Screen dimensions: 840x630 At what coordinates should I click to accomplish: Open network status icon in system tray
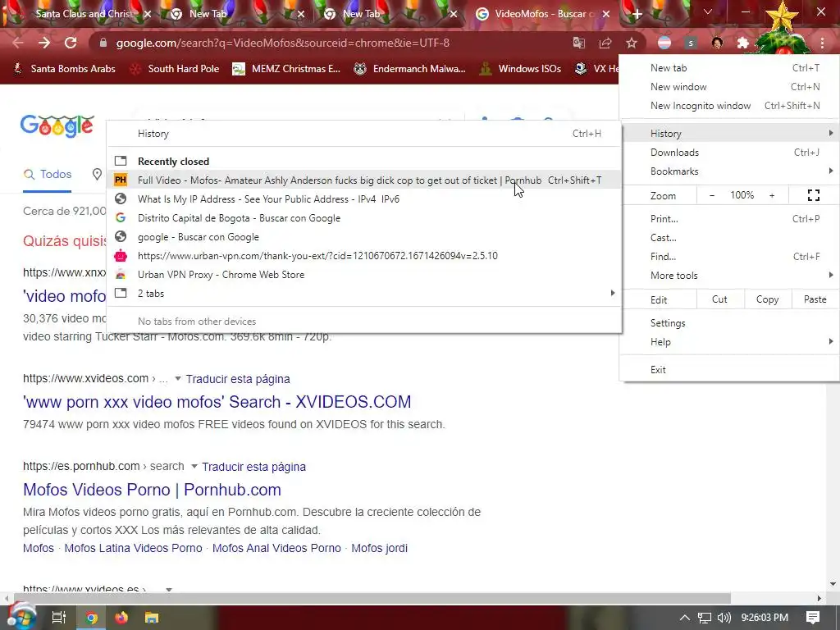pyautogui.click(x=705, y=618)
